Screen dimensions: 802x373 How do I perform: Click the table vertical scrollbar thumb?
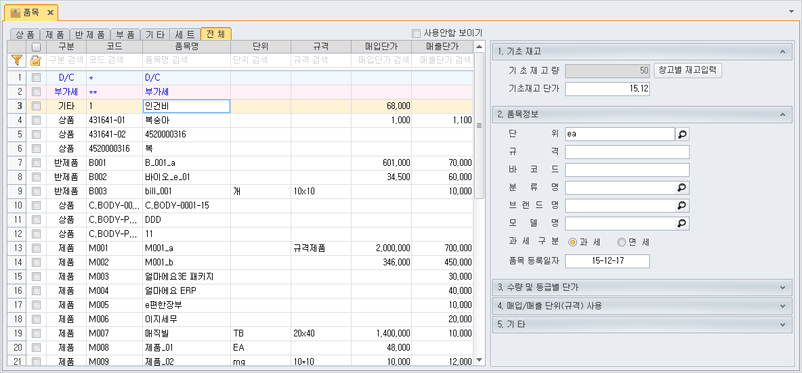coord(479,125)
